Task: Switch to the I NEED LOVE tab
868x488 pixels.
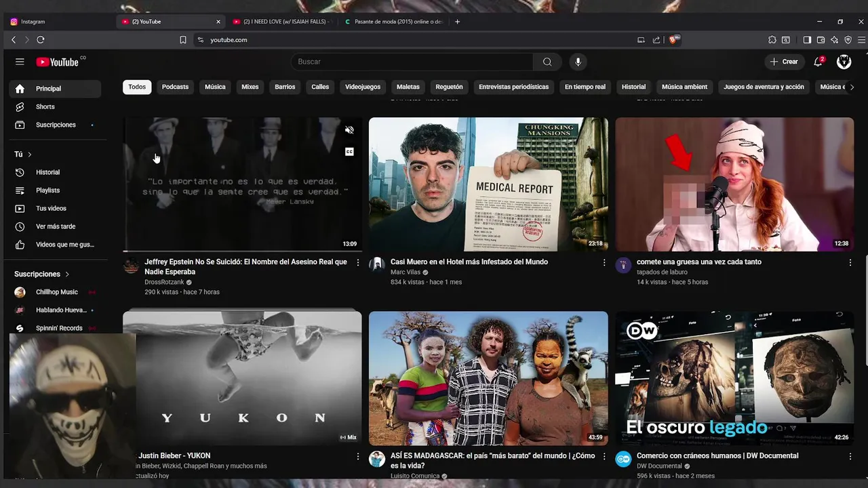Action: pos(281,22)
